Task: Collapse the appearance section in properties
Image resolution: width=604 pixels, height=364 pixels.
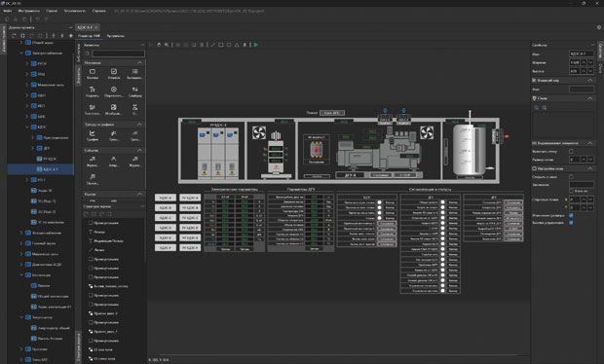Action: point(590,80)
